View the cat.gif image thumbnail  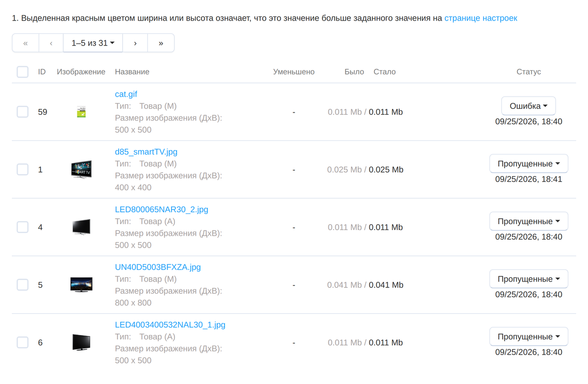click(81, 112)
